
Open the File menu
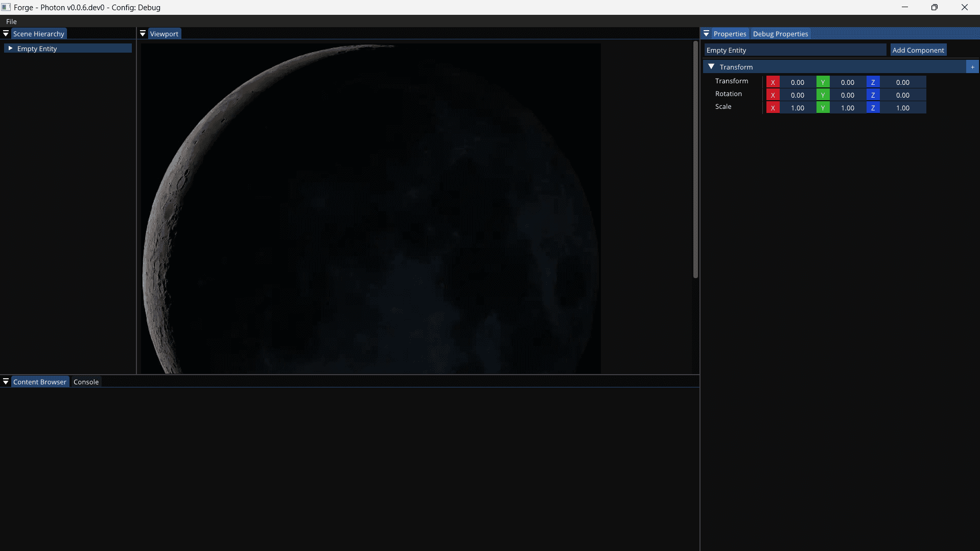pyautogui.click(x=11, y=21)
